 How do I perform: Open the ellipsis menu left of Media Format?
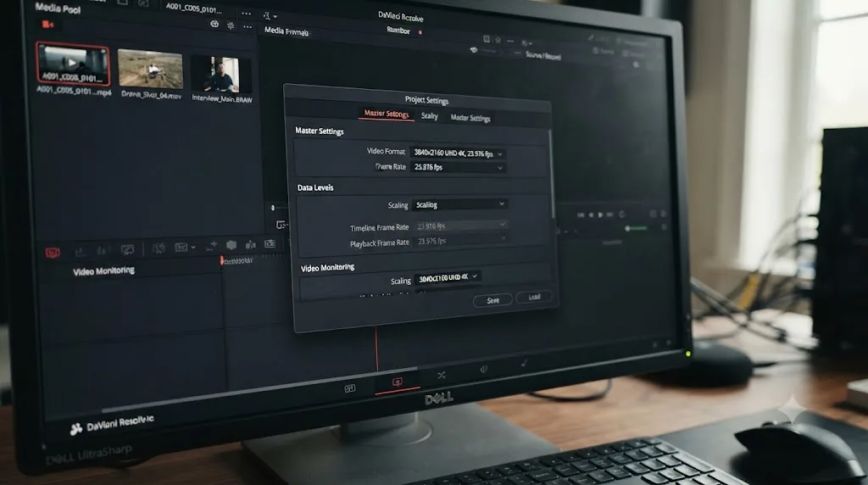[248, 26]
